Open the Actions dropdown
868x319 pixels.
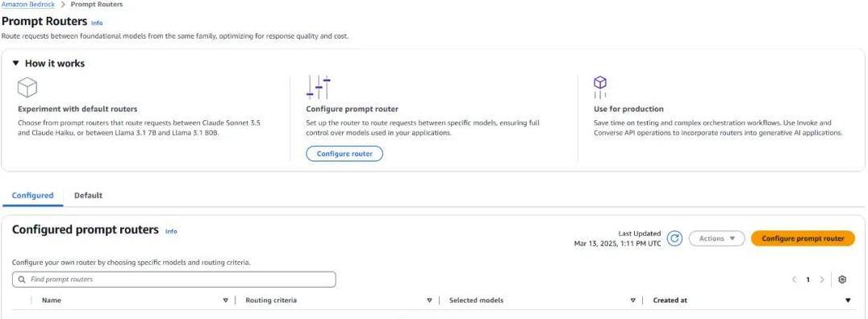[x=716, y=238]
